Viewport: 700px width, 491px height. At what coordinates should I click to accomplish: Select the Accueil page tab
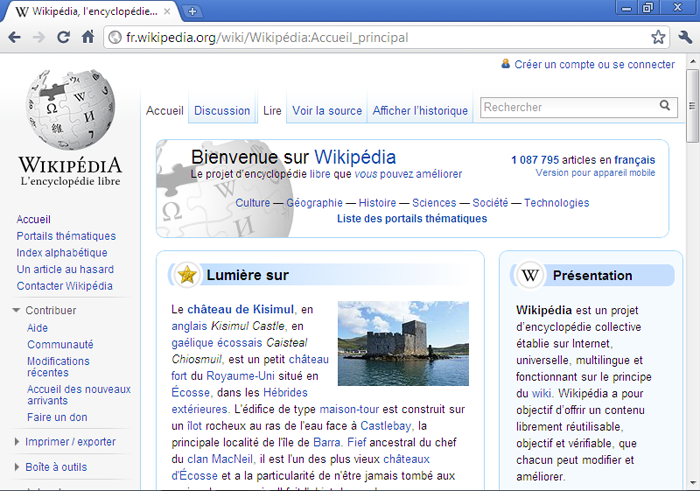[165, 110]
